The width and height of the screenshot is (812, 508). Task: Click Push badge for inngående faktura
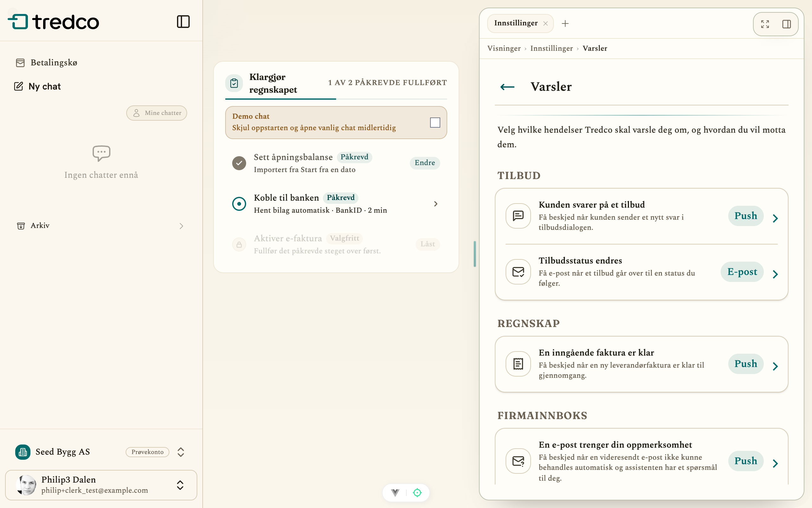coord(746,364)
